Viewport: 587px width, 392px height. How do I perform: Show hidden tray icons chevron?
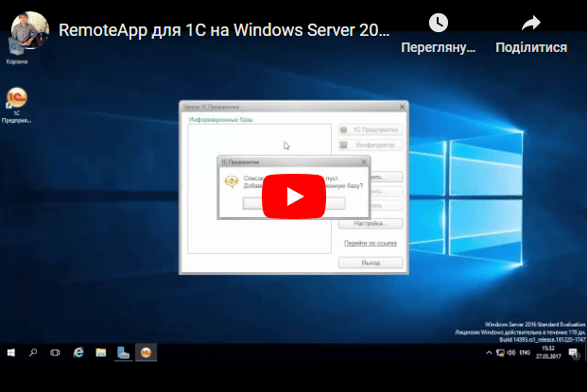tap(489, 352)
